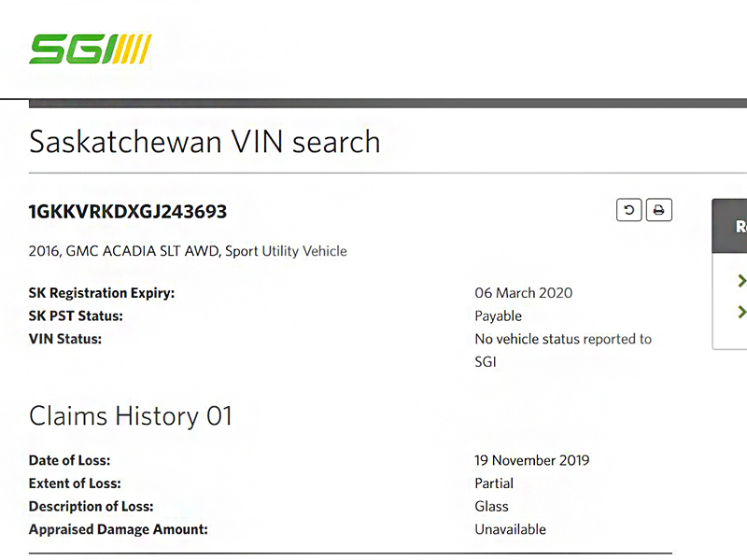This screenshot has width=747, height=560.
Task: Click the 'Appraised Damage Amount:' label
Action: [x=119, y=529]
